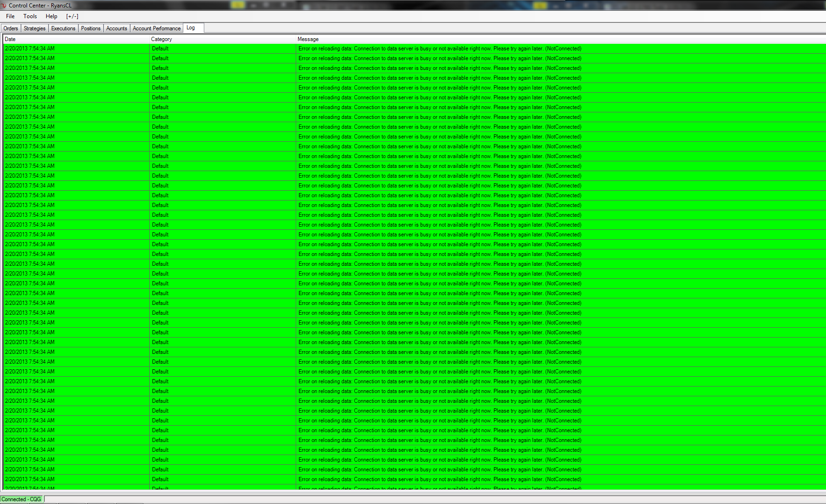The height and width of the screenshot is (504, 826).
Task: Click the Message column header
Action: [561, 39]
